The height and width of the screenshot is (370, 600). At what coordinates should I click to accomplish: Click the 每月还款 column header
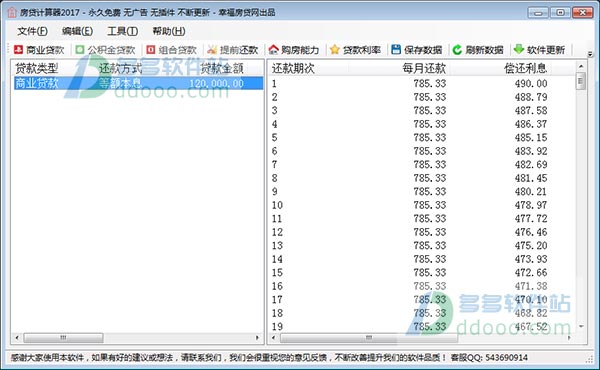coord(424,68)
